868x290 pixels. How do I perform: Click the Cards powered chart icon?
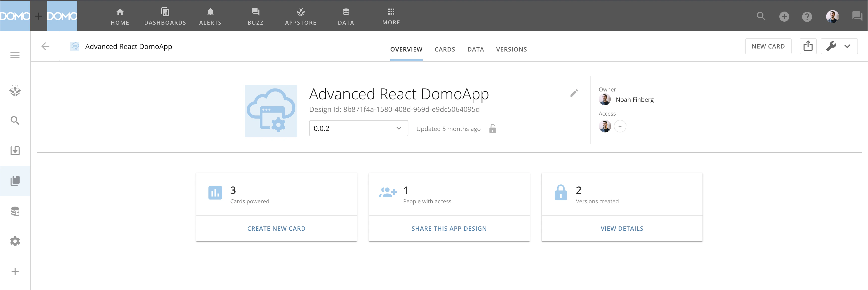click(215, 193)
